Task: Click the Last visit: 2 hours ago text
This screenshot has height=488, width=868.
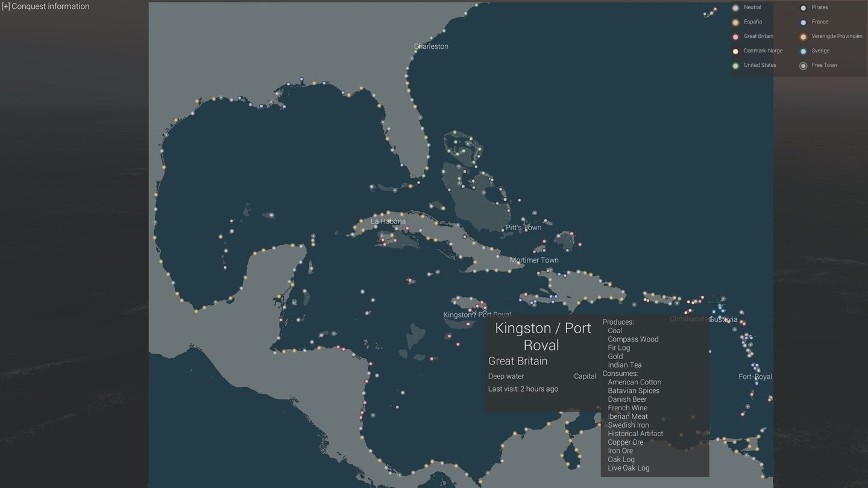Action: [523, 389]
